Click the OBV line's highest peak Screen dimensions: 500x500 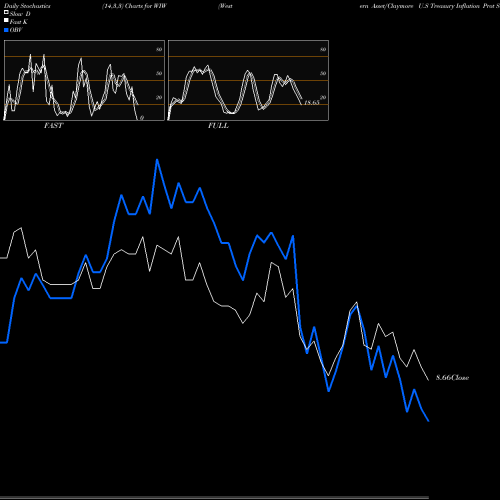[x=157, y=160]
